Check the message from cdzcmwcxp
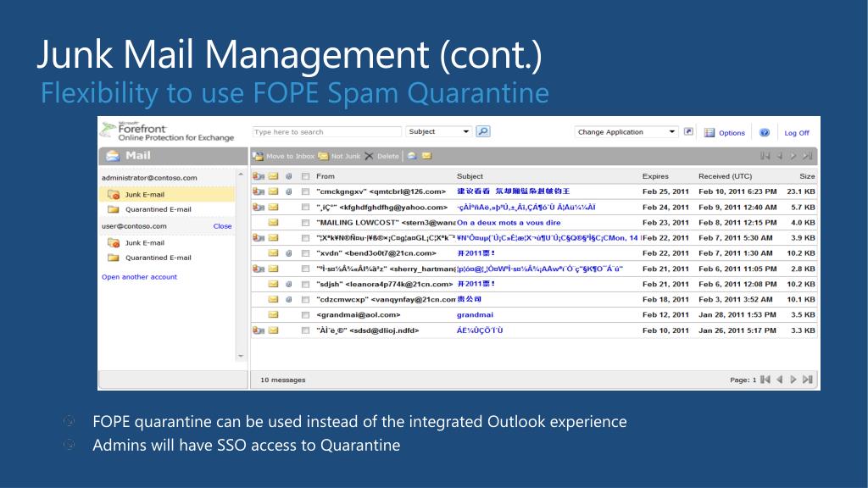 point(305,299)
